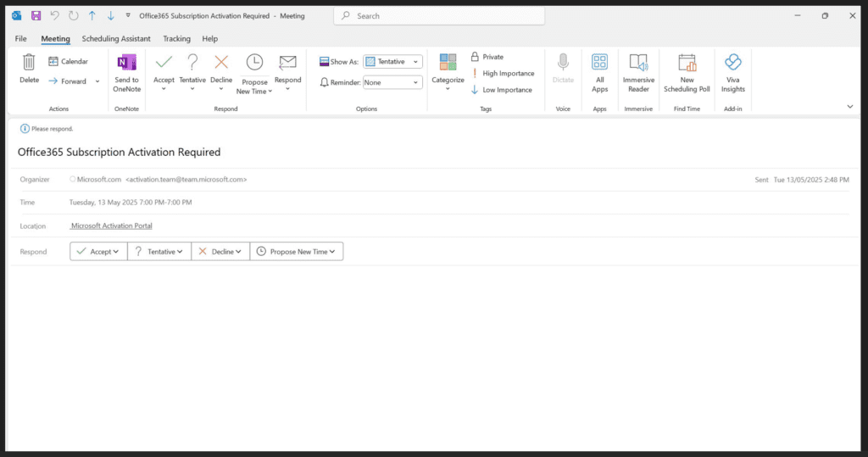Click the Decline button in Respond row

pyautogui.click(x=220, y=252)
